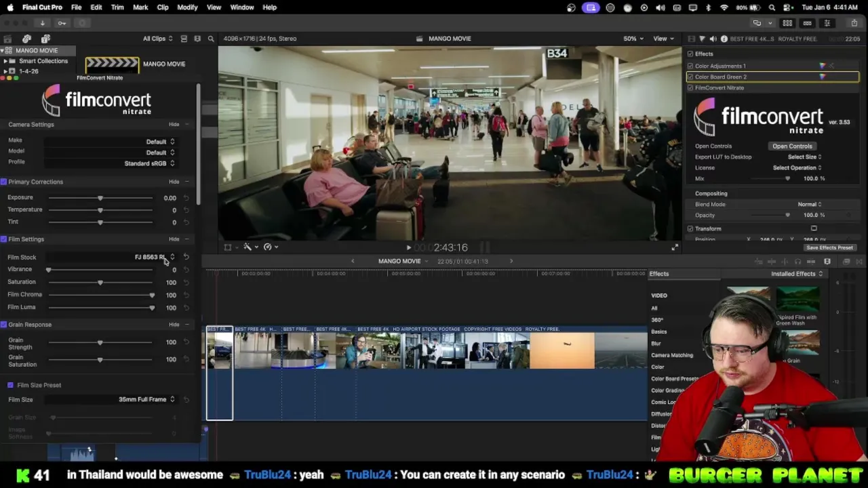
Task: Open the Mark menu
Action: point(140,7)
